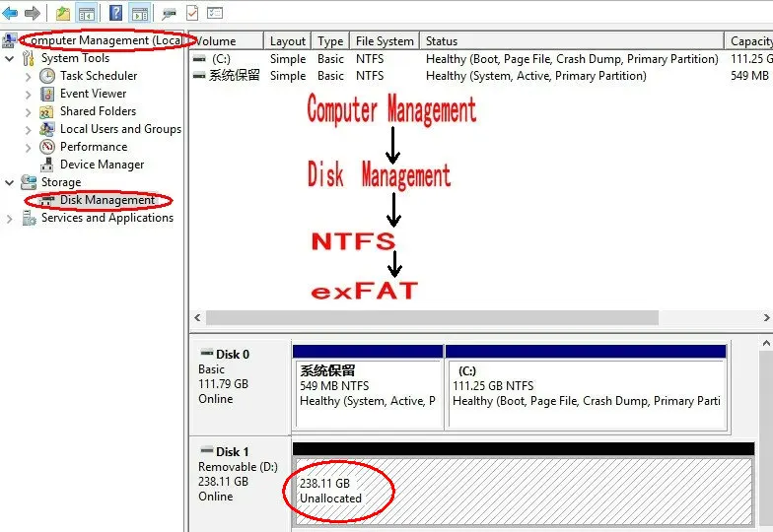Sort by the Capacity column header
The width and height of the screenshot is (773, 532).
coord(749,41)
